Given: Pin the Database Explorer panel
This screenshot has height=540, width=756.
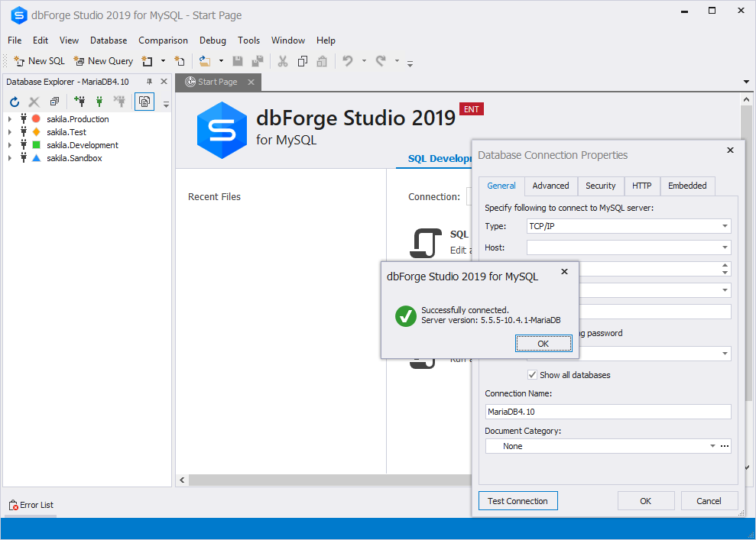Looking at the screenshot, I should tap(150, 82).
